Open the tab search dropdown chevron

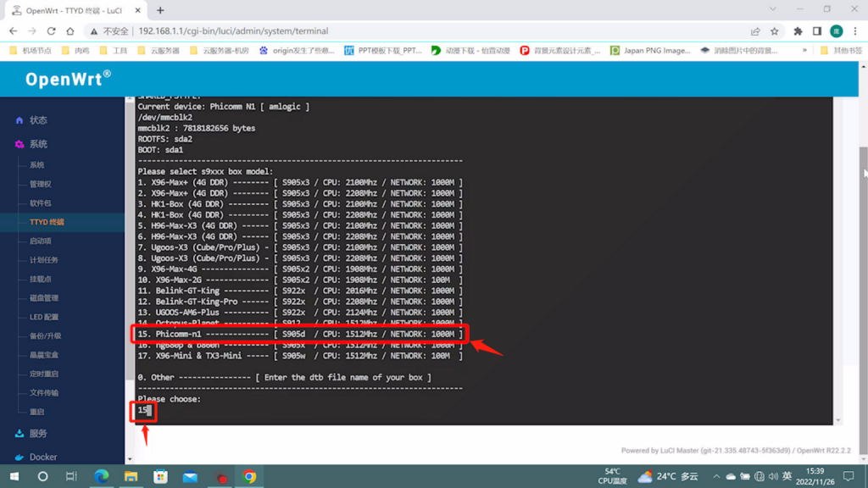(773, 9)
